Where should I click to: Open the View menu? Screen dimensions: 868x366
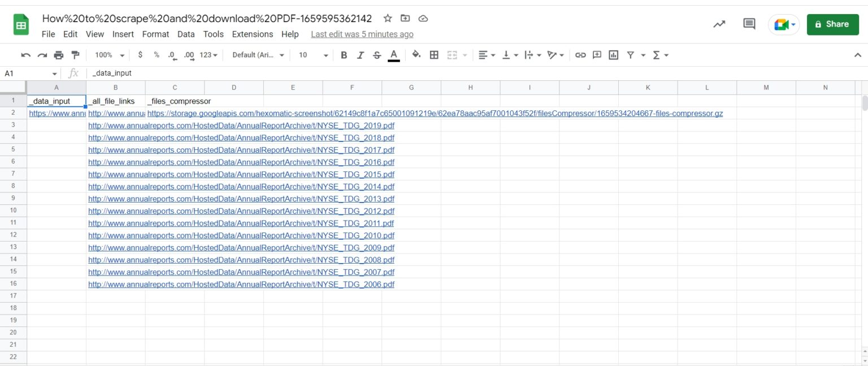pyautogui.click(x=95, y=34)
